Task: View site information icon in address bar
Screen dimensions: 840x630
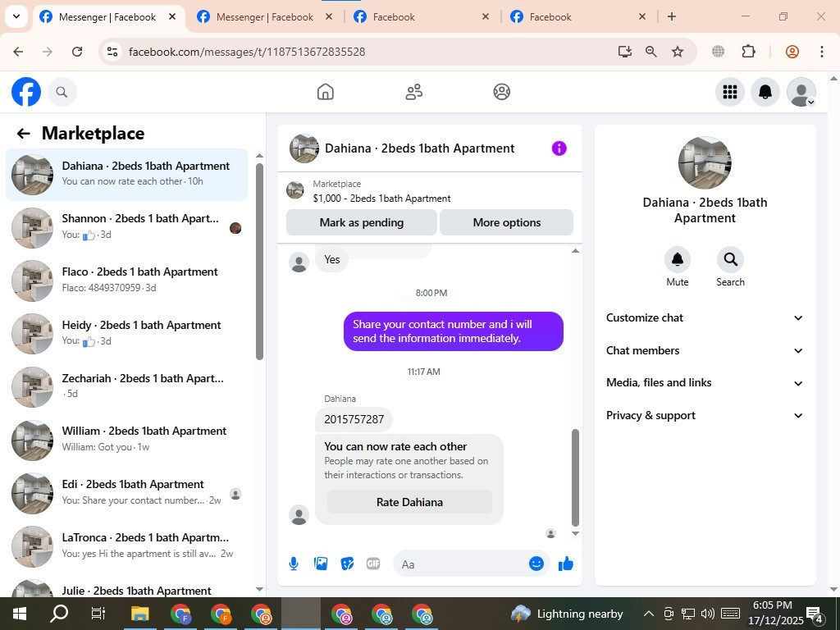Action: [112, 52]
